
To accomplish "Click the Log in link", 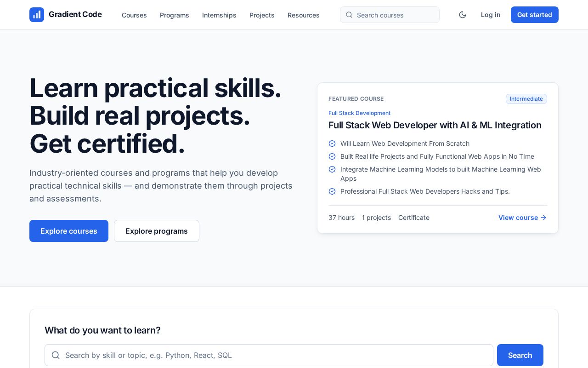I will point(491,15).
